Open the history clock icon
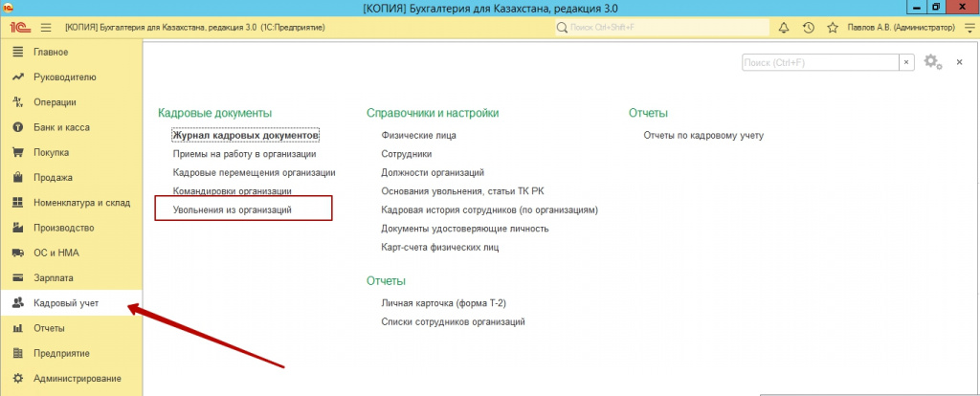 [808, 28]
